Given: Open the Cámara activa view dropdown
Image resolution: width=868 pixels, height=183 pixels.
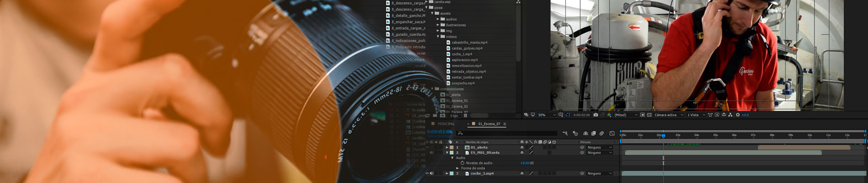Looking at the screenshot, I should (668, 115).
